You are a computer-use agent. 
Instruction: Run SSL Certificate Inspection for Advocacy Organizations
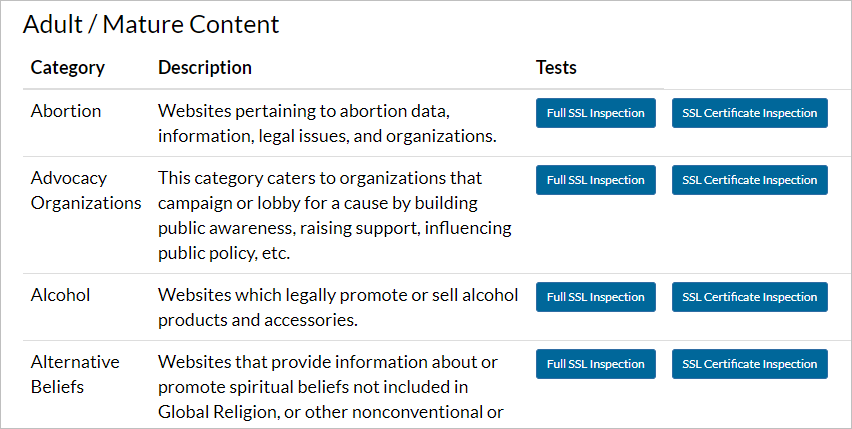point(749,180)
